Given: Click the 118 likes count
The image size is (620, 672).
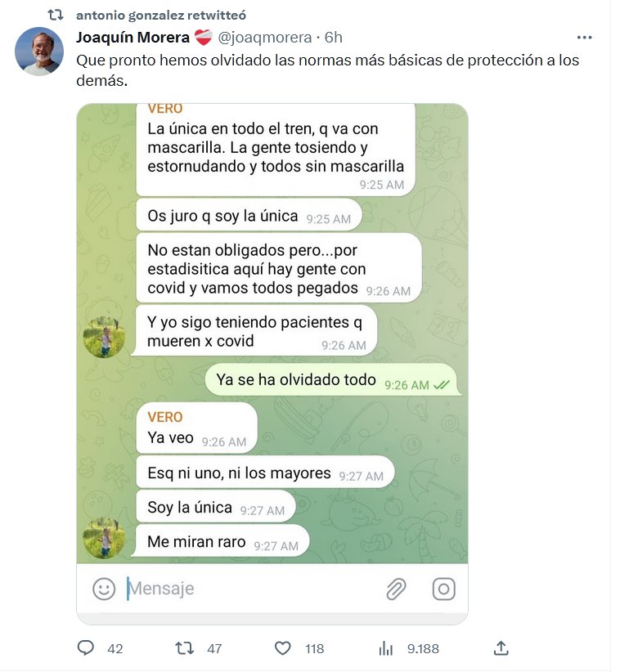Looking at the screenshot, I should 314,648.
